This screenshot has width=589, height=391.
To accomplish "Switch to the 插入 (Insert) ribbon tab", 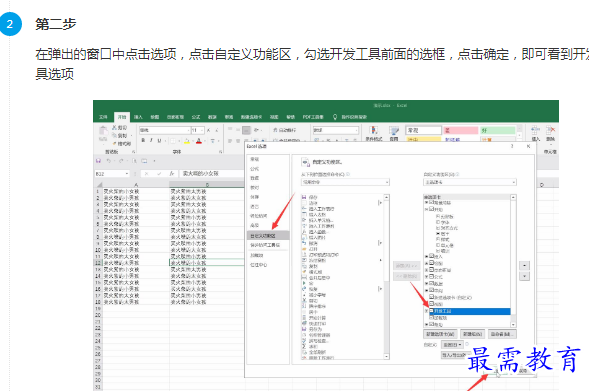I will click(x=138, y=117).
